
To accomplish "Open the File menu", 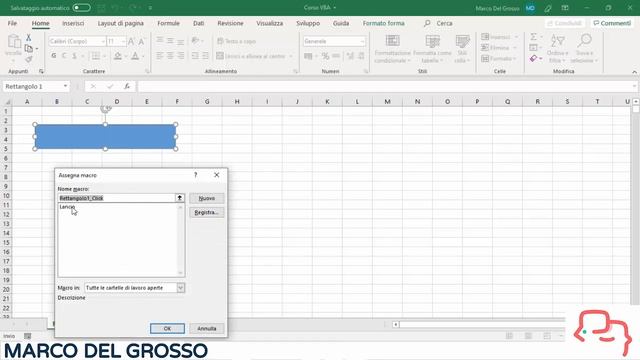I will (x=12, y=23).
